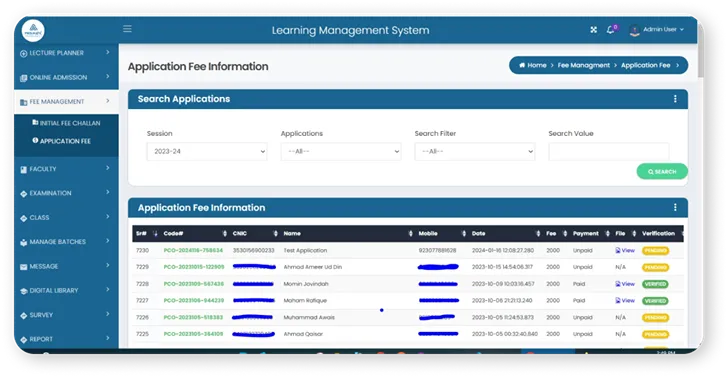Click the Home icon in breadcrumb
This screenshot has height=377, width=728.
click(x=522, y=65)
